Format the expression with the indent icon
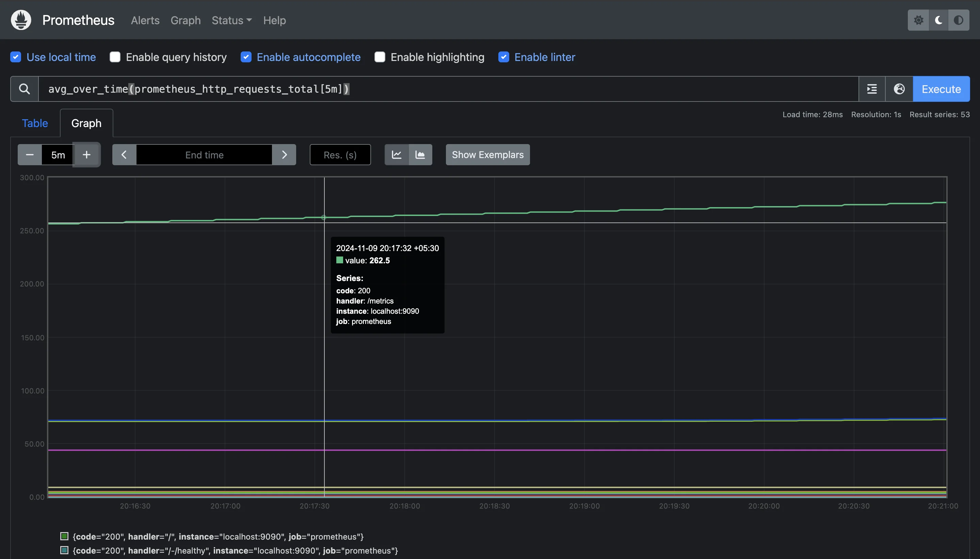 pyautogui.click(x=872, y=89)
